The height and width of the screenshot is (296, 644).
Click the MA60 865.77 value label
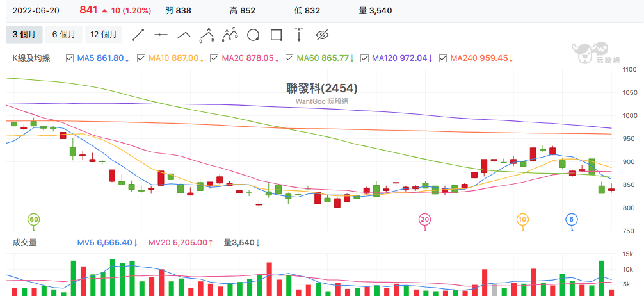click(326, 58)
